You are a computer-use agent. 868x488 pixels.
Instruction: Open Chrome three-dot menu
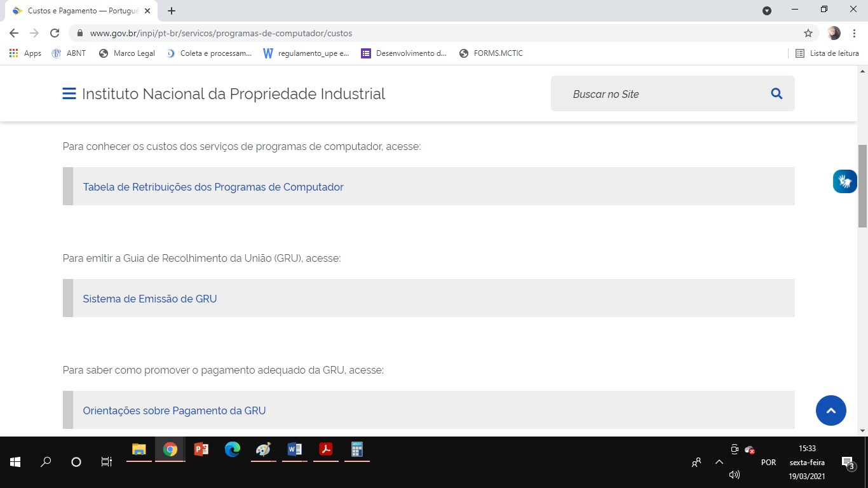855,33
